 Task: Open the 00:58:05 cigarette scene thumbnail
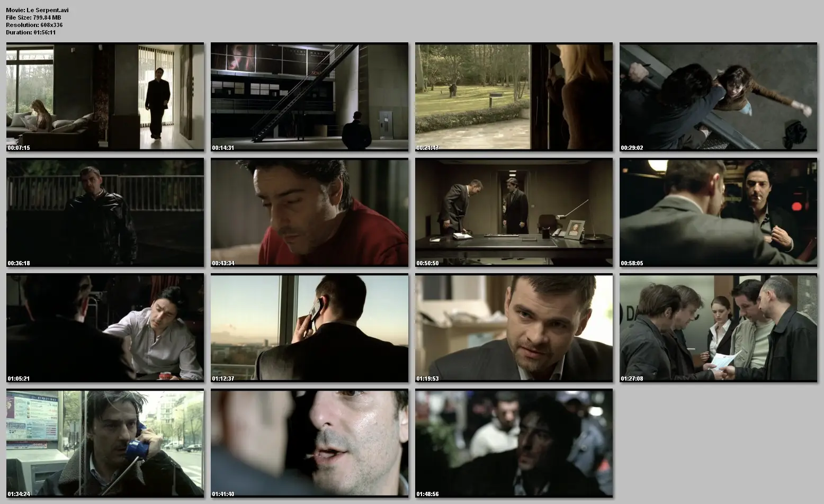(718, 212)
